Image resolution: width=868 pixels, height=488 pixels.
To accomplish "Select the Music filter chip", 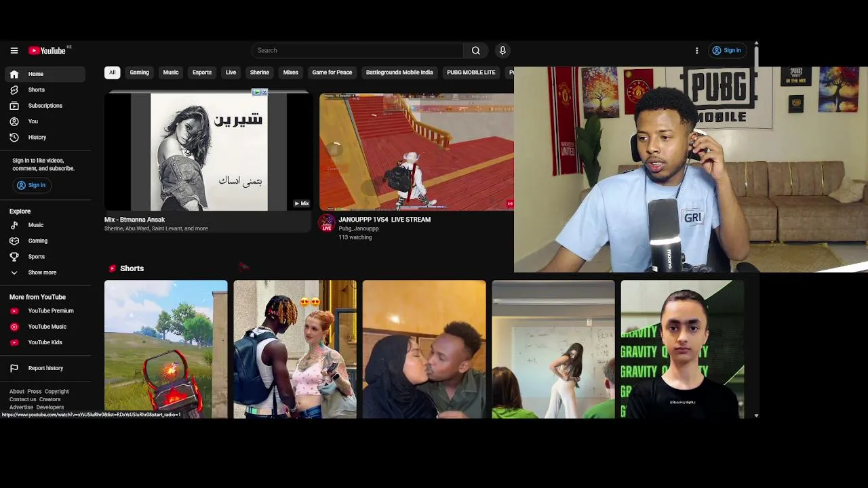I will (x=171, y=73).
